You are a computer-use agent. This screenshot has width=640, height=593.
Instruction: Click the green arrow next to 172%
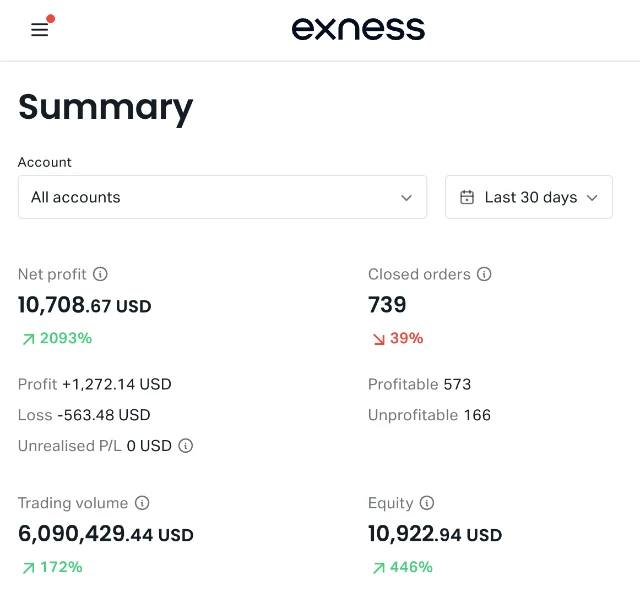(x=29, y=568)
